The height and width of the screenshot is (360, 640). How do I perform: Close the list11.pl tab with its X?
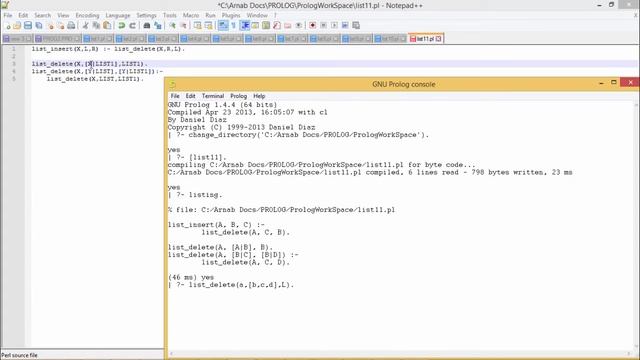click(439, 39)
